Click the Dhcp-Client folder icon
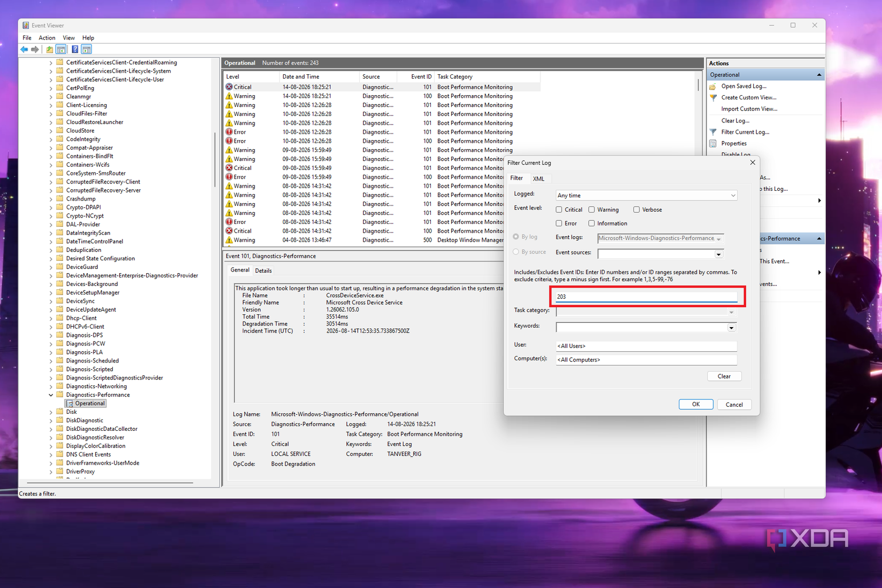 (x=60, y=318)
